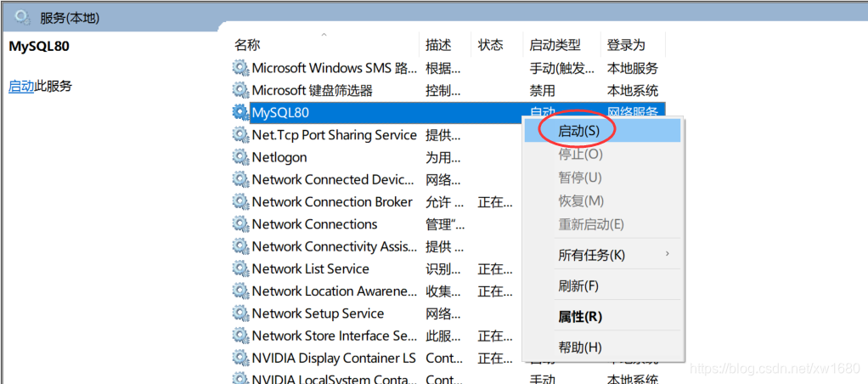Click the MySQL80 heading in left panel

(39, 46)
